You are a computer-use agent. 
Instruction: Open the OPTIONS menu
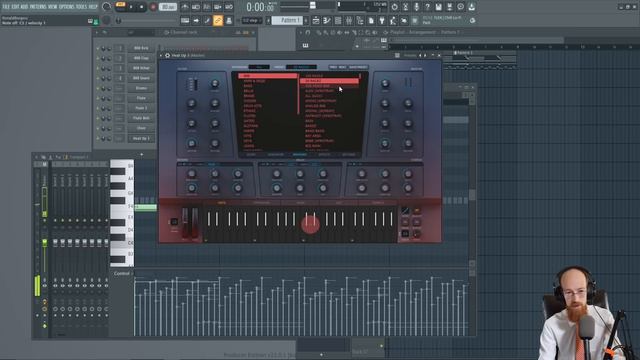click(x=67, y=7)
